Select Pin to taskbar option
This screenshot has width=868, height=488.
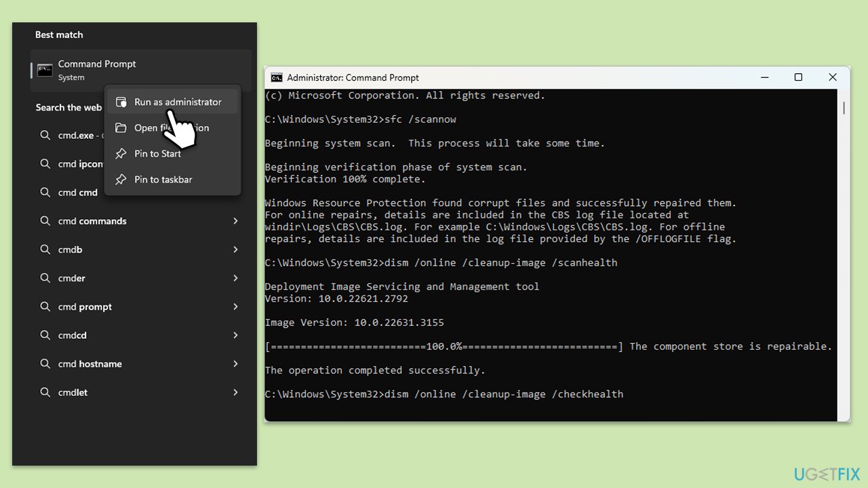click(x=173, y=179)
